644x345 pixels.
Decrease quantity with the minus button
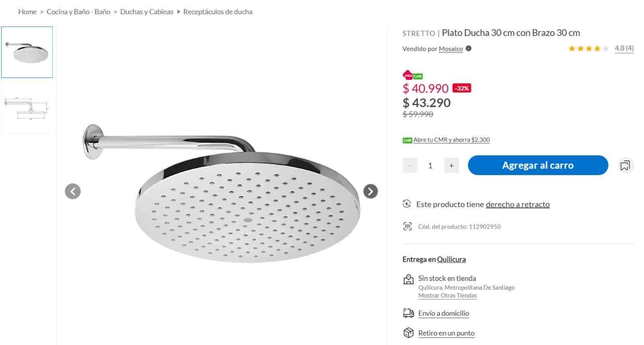coord(409,165)
